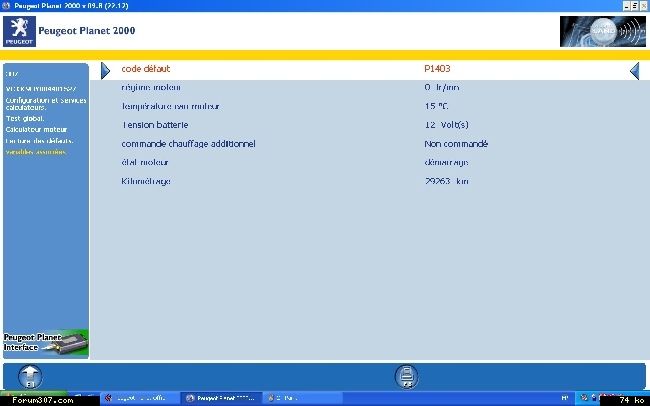Click the démarrage value
This screenshot has height=406, width=650.
click(x=446, y=163)
